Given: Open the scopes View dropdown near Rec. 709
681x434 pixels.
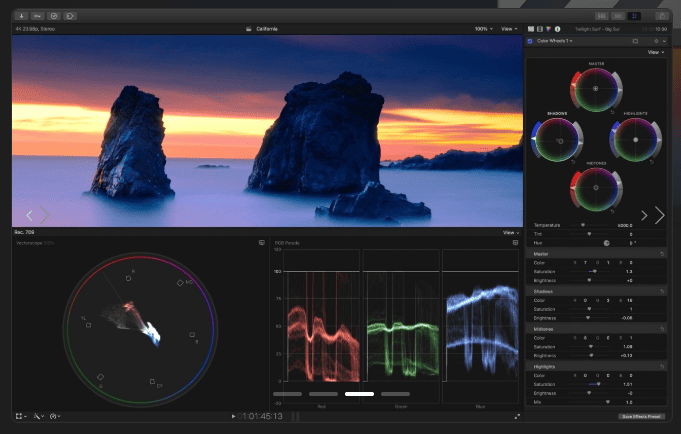Looking at the screenshot, I should click(511, 233).
